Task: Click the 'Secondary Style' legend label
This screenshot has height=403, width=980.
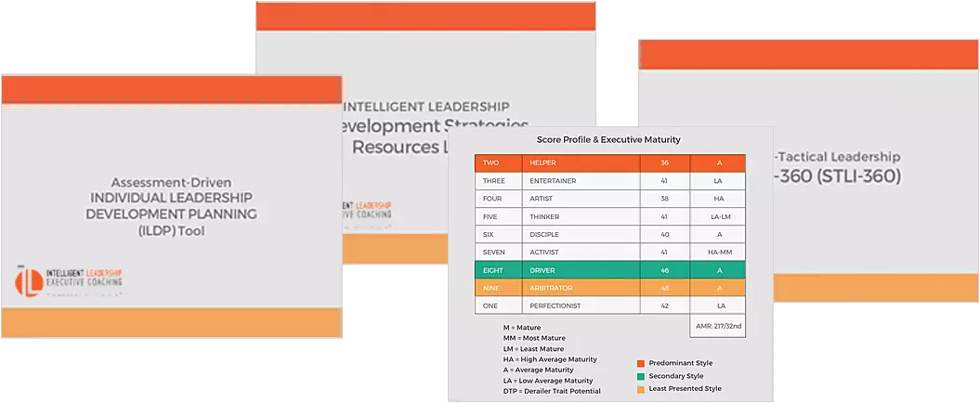Action: click(676, 376)
